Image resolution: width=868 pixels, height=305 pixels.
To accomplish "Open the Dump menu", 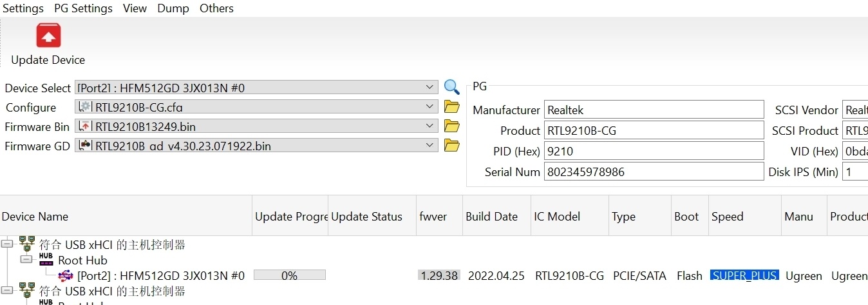I will 173,8.
